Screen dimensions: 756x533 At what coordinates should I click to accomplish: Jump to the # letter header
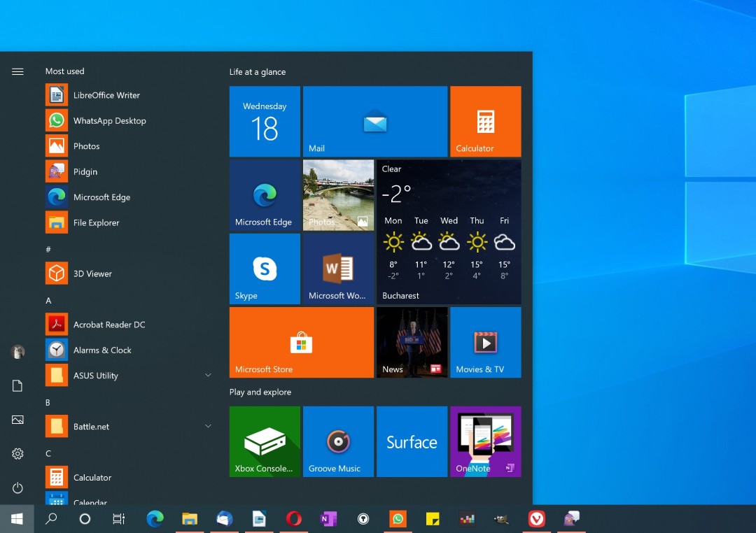[48, 249]
